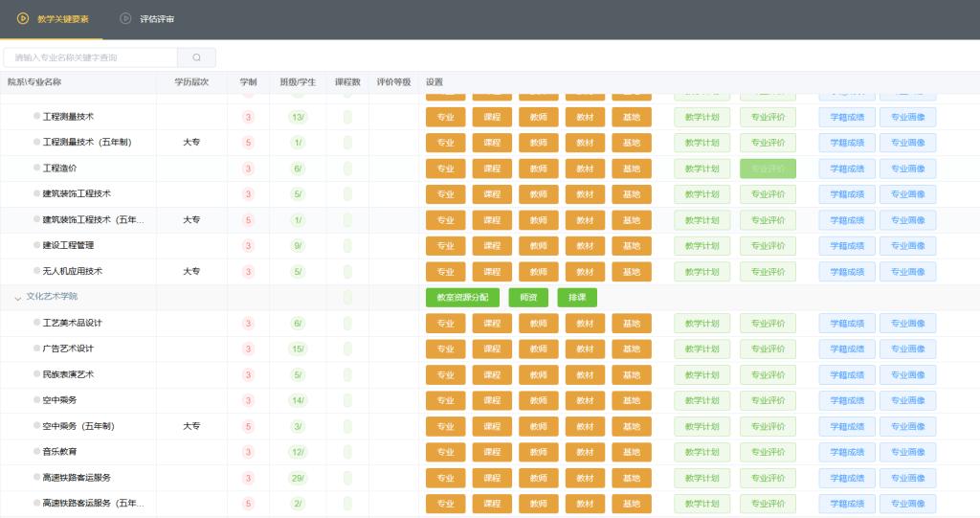This screenshot has width=980, height=518.
Task: Focus the major name keyword search field
Action: point(91,57)
